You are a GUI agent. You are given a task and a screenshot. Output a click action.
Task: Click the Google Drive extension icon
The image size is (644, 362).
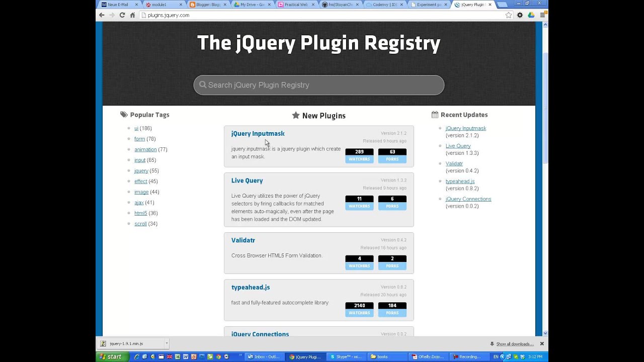coord(531,15)
